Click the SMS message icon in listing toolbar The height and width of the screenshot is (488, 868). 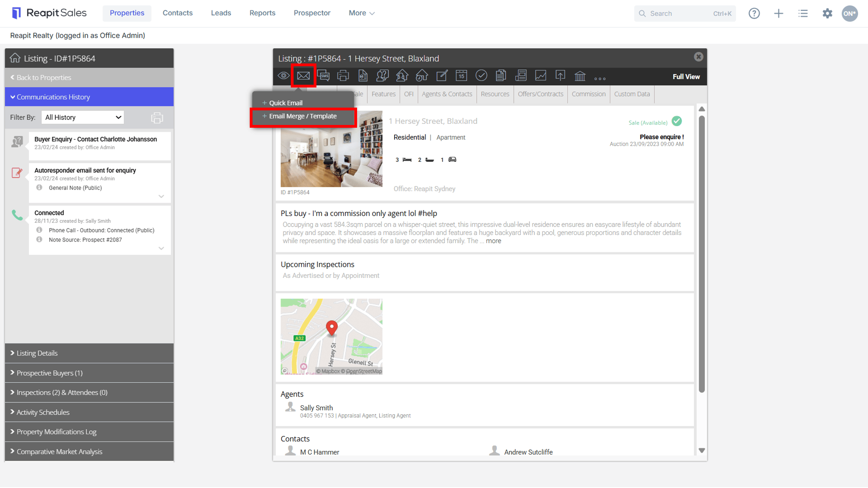pyautogui.click(x=323, y=76)
